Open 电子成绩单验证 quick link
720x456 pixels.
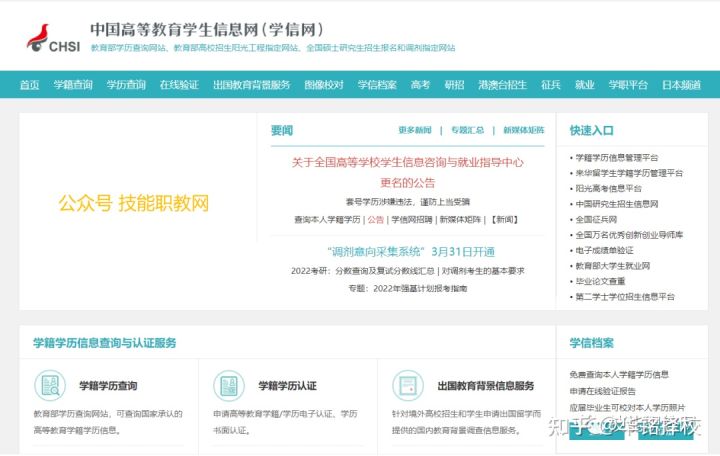coord(605,250)
